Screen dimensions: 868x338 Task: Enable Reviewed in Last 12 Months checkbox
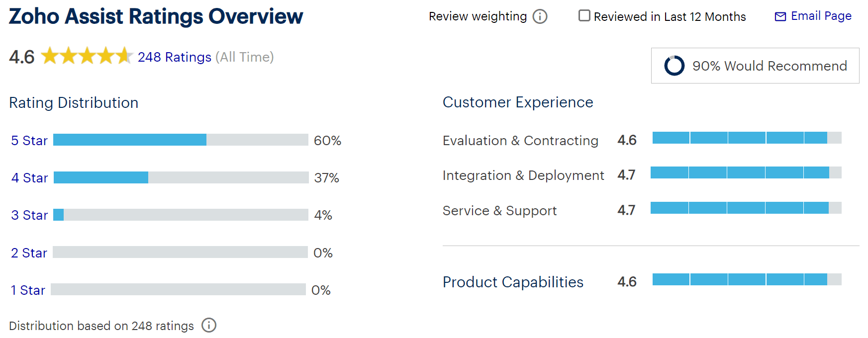pos(584,16)
